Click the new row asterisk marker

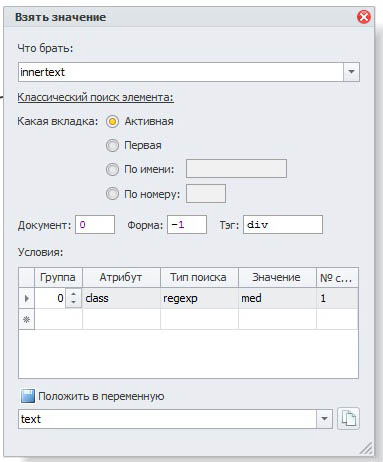(27, 319)
